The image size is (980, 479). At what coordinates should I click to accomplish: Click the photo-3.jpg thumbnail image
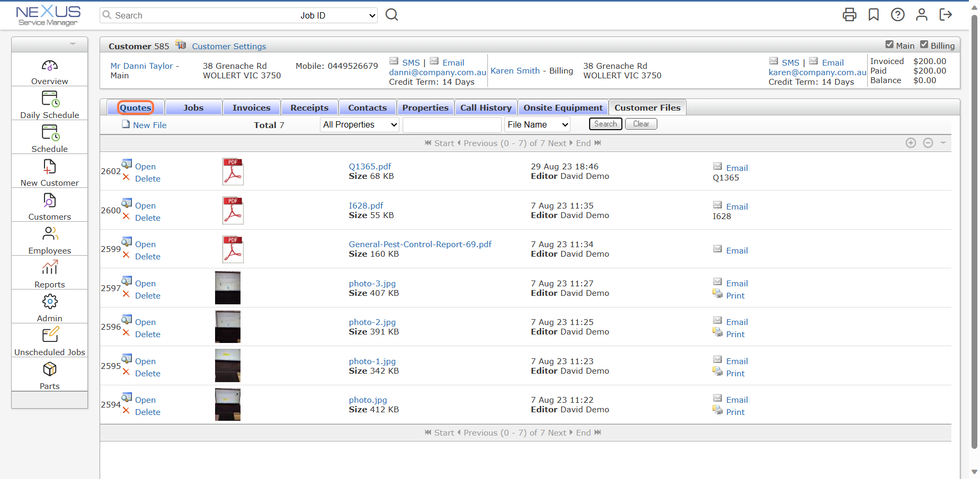(228, 288)
